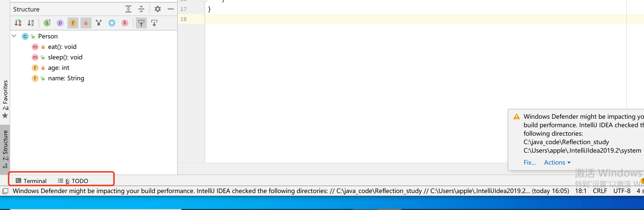Open the 6: TODO tool window tab
This screenshot has height=210, width=644.
(x=73, y=181)
